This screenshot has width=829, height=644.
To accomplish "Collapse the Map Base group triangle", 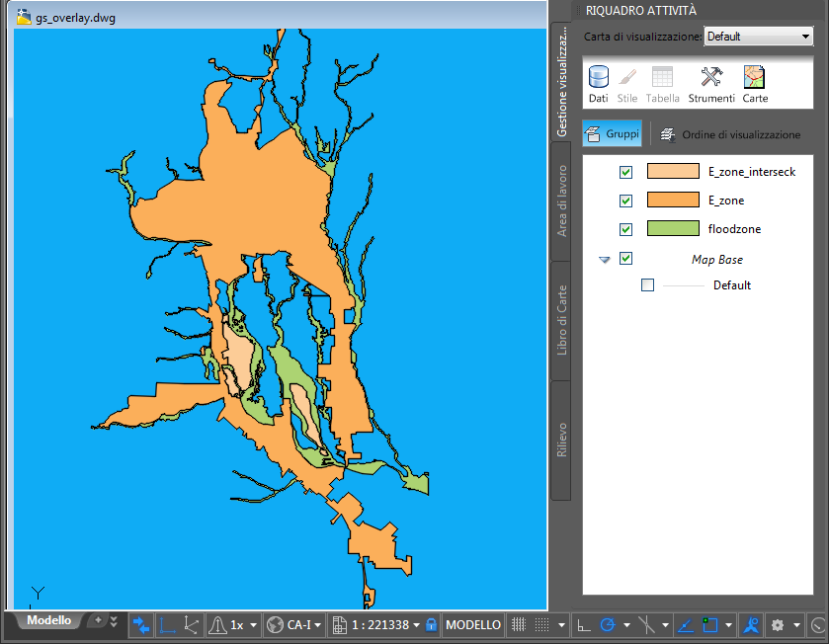I will (x=605, y=260).
